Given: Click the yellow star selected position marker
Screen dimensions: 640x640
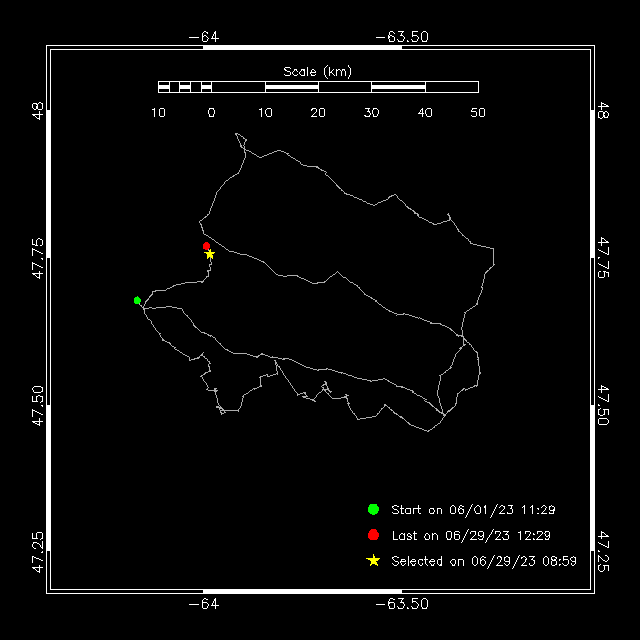Looking at the screenshot, I should point(209,254).
